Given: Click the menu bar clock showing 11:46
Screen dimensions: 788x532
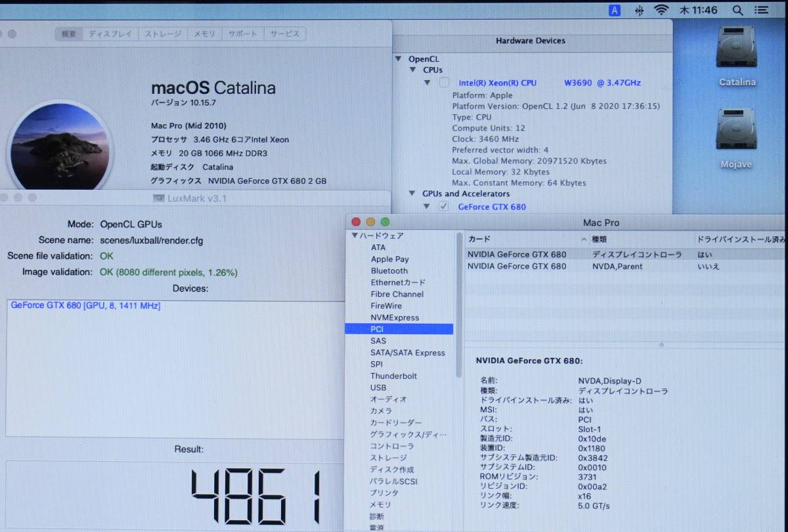Looking at the screenshot, I should click(x=698, y=10).
